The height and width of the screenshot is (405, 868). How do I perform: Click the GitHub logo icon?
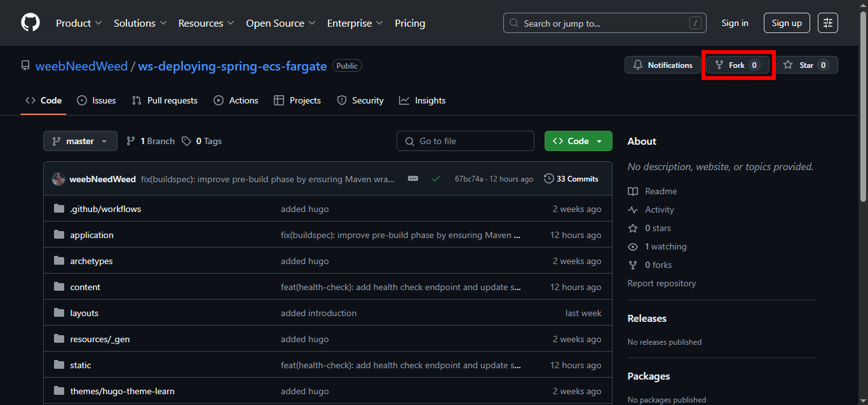[x=31, y=23]
